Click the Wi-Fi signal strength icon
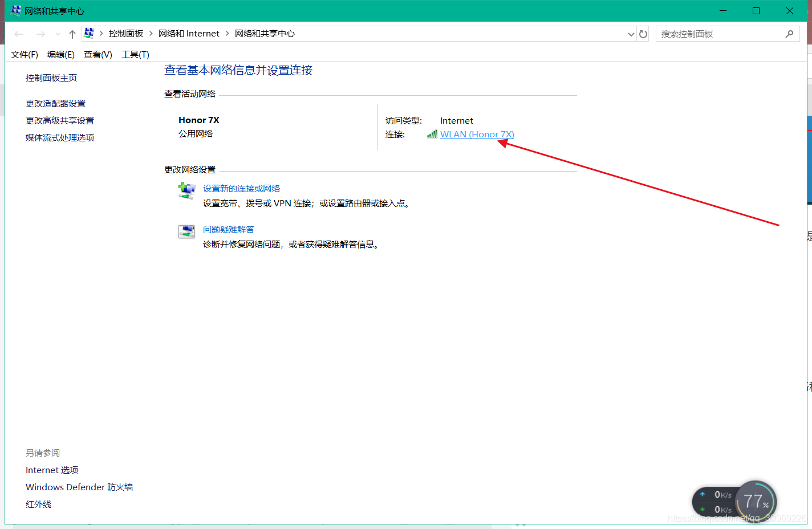Viewport: 812px width, 529px height. [432, 135]
